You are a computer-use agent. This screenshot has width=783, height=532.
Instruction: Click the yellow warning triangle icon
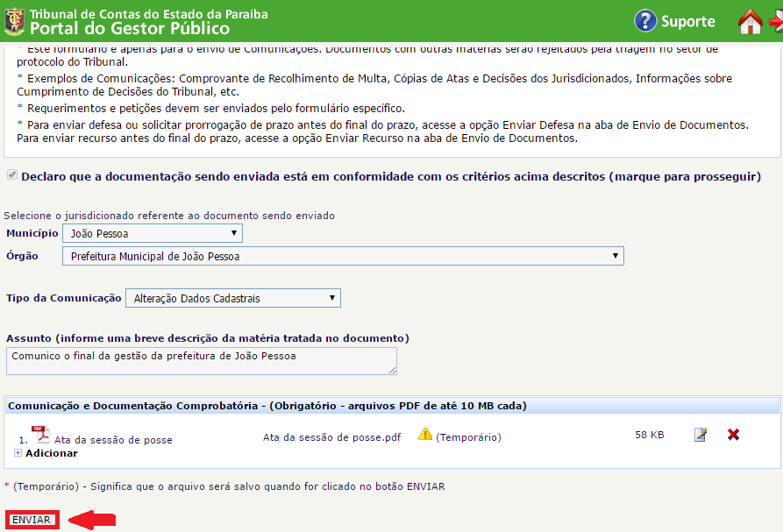(425, 435)
